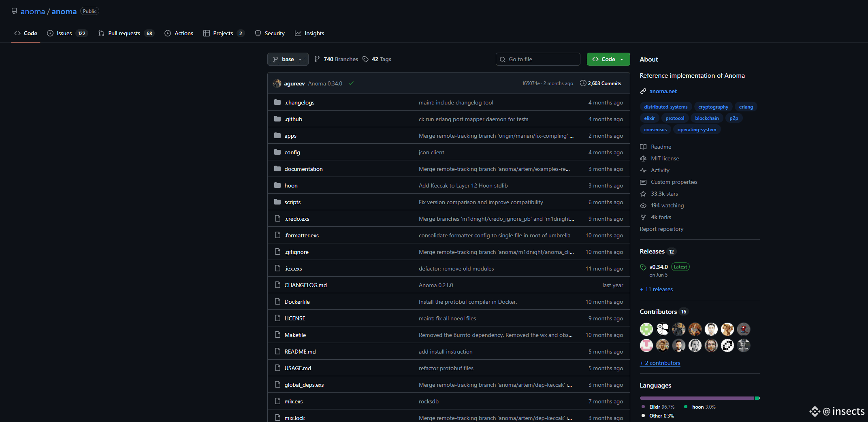Viewport: 868px width, 422px height.
Task: Click the green commit status checkmark
Action: click(351, 83)
